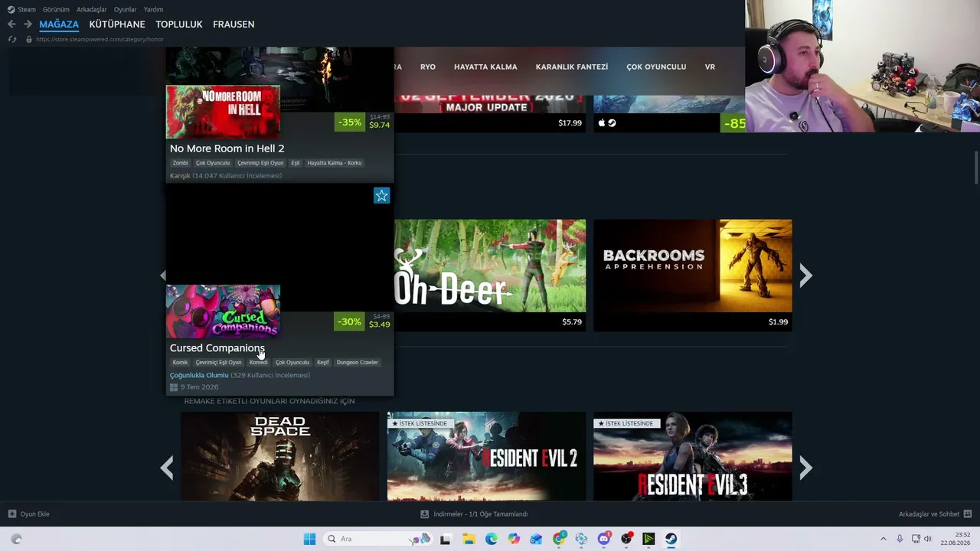Click the Komedi tag
Image resolution: width=980 pixels, height=551 pixels.
(x=258, y=363)
